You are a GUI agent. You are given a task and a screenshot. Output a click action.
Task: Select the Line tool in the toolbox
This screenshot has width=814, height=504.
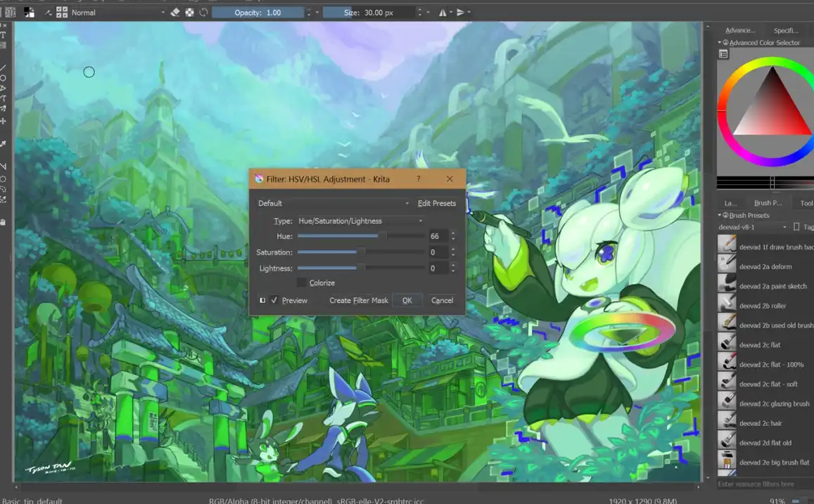tap(3, 68)
